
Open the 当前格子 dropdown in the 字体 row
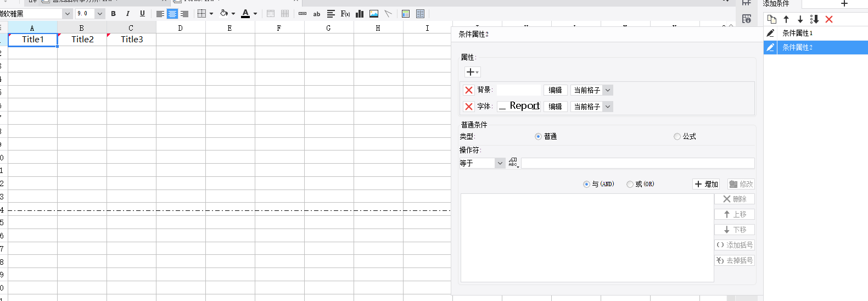coord(608,107)
